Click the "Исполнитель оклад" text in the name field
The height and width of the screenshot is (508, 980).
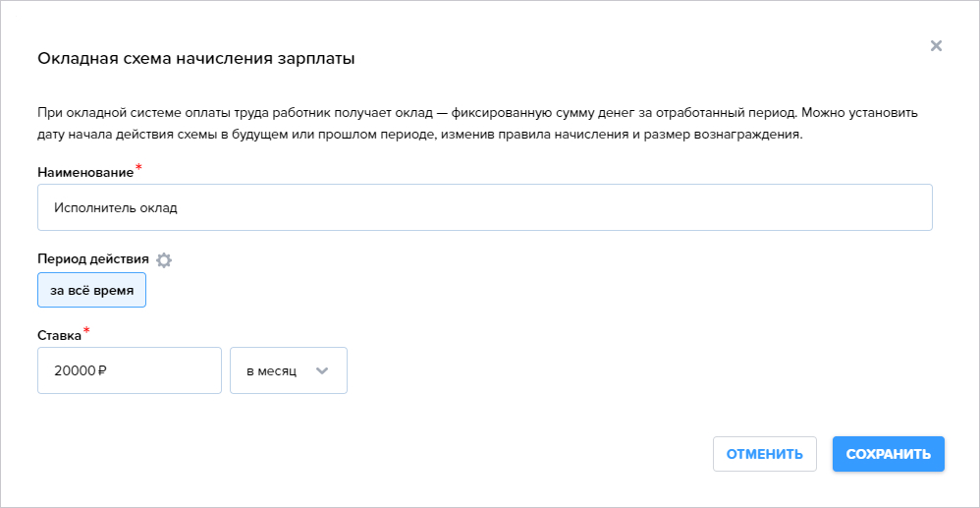click(116, 208)
